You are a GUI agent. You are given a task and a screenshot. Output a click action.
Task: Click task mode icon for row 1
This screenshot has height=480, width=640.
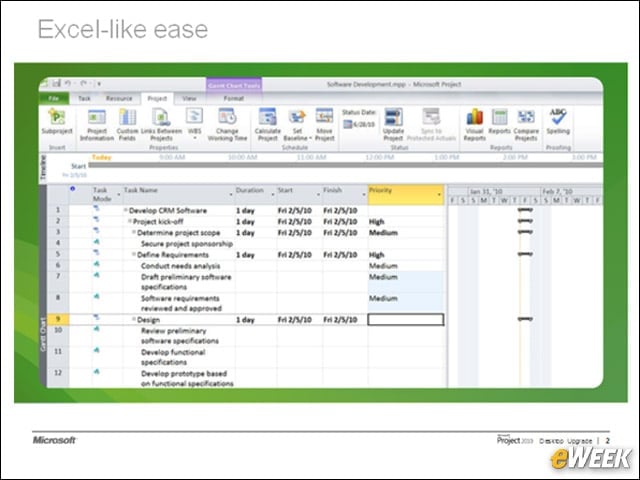pos(96,209)
